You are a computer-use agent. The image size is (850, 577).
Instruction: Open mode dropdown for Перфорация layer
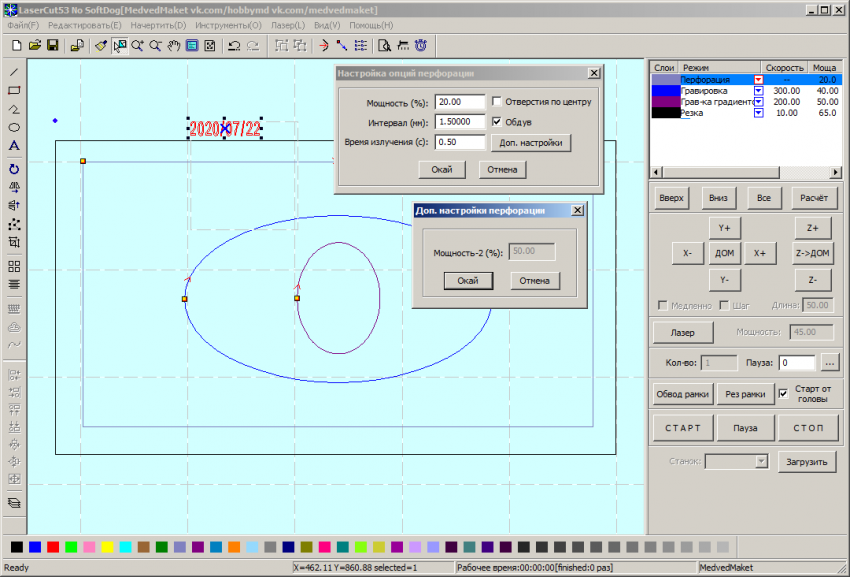[x=758, y=79]
